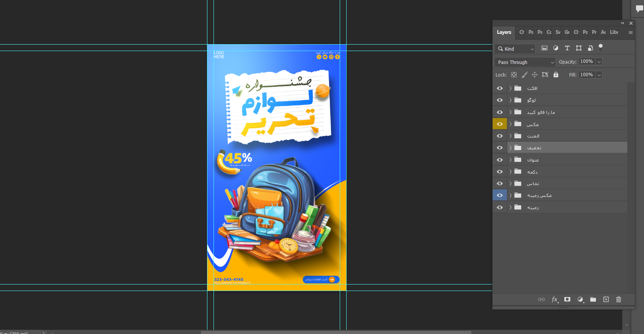This screenshot has width=644, height=334.
Task: Hide the لوگو layer group
Action: click(x=500, y=100)
